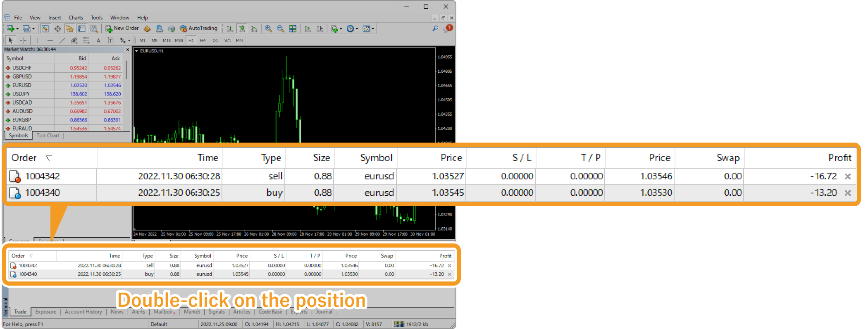Open the Tools menu
The width and height of the screenshot is (868, 329).
tap(97, 18)
